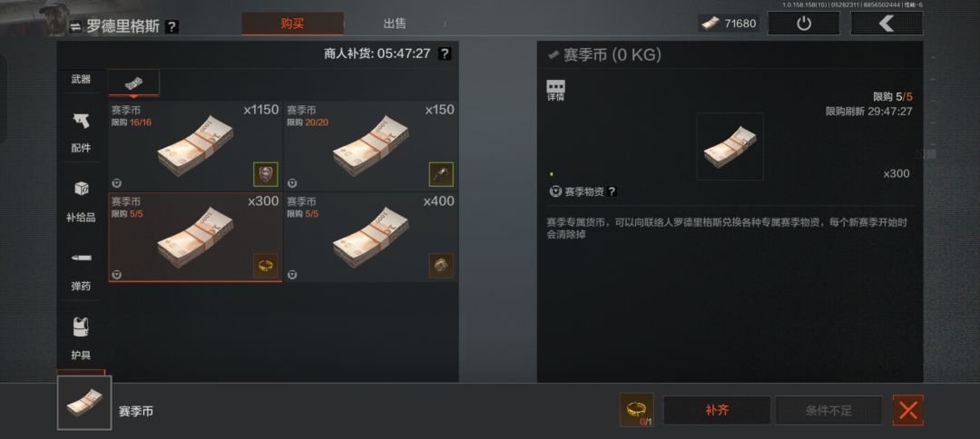Select the 赛季币 x1150 item
The height and width of the screenshot is (439, 980).
tap(195, 145)
